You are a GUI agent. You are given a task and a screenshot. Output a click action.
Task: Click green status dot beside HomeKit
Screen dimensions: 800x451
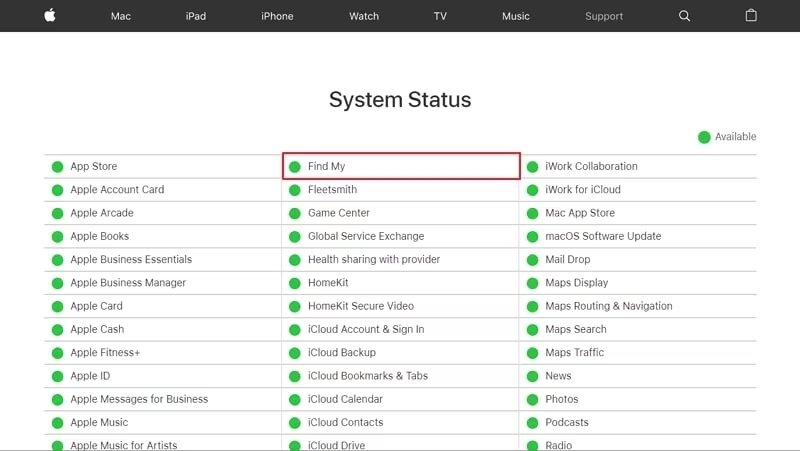point(295,283)
